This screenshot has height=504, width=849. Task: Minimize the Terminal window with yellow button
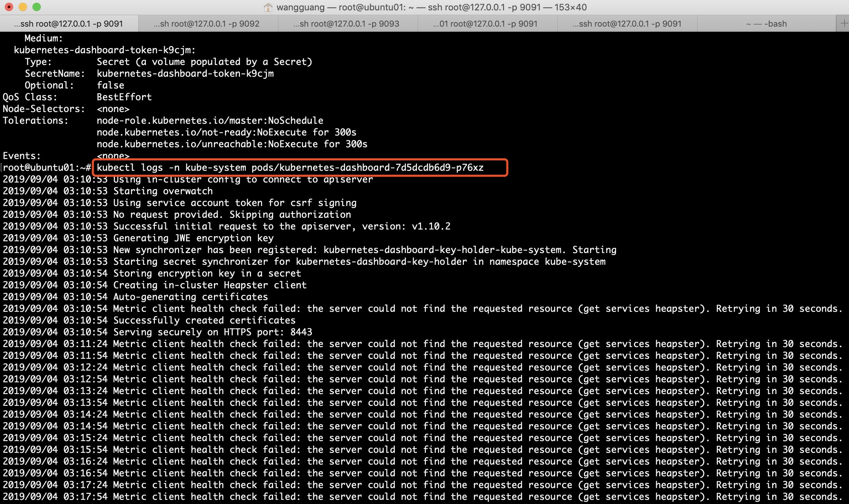pos(23,7)
